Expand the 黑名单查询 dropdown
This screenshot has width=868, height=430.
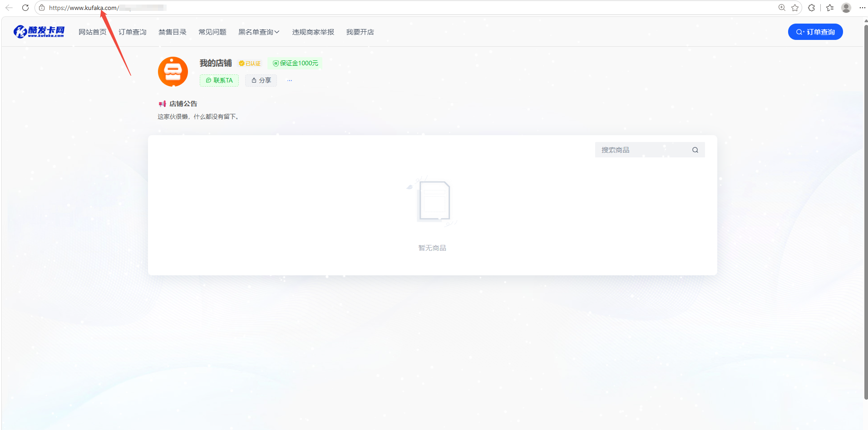259,32
